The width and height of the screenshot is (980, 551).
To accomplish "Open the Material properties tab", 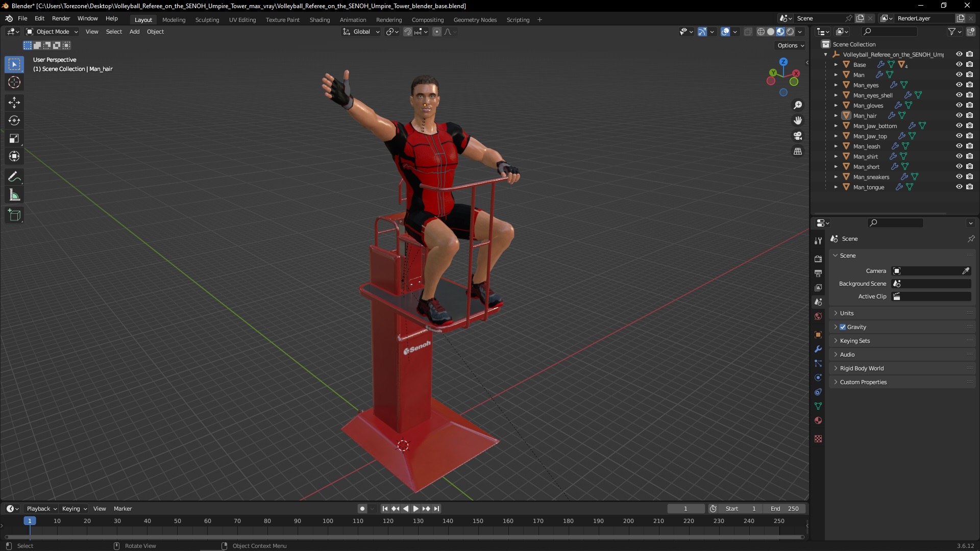I will tap(818, 420).
